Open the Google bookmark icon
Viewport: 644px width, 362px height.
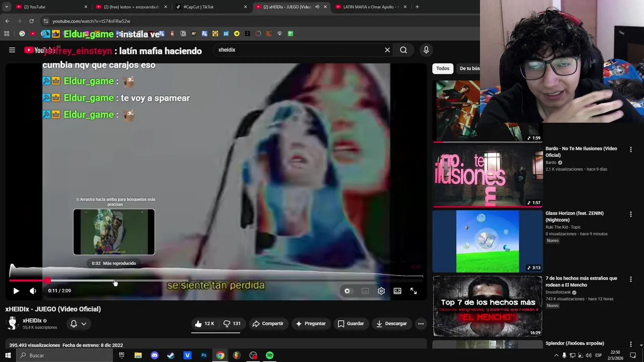point(22,34)
